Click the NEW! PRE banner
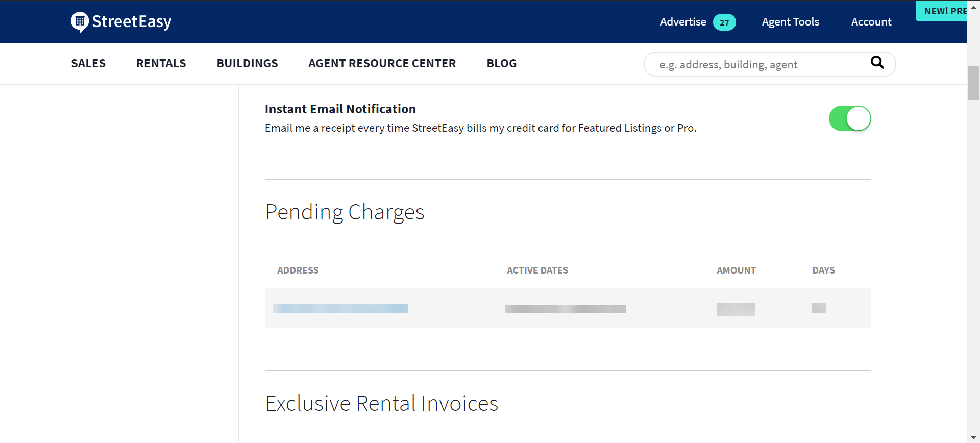The width and height of the screenshot is (980, 443). tap(942, 11)
